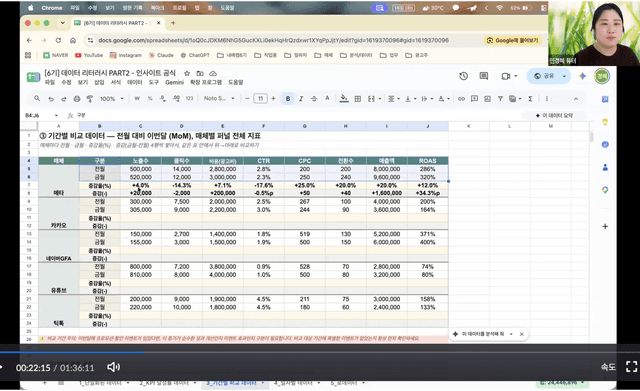Image resolution: width=640 pixels, height=391 pixels.
Task: Open the Claude bookmark
Action: tap(161, 55)
